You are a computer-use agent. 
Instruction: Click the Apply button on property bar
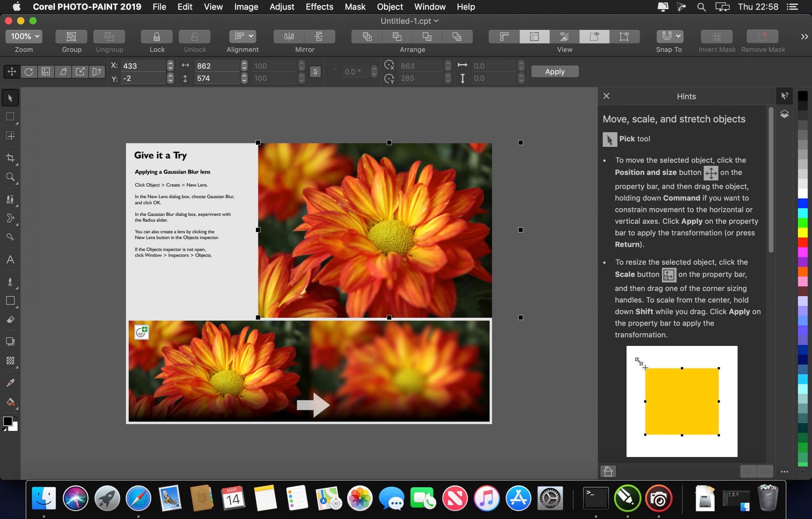click(554, 71)
